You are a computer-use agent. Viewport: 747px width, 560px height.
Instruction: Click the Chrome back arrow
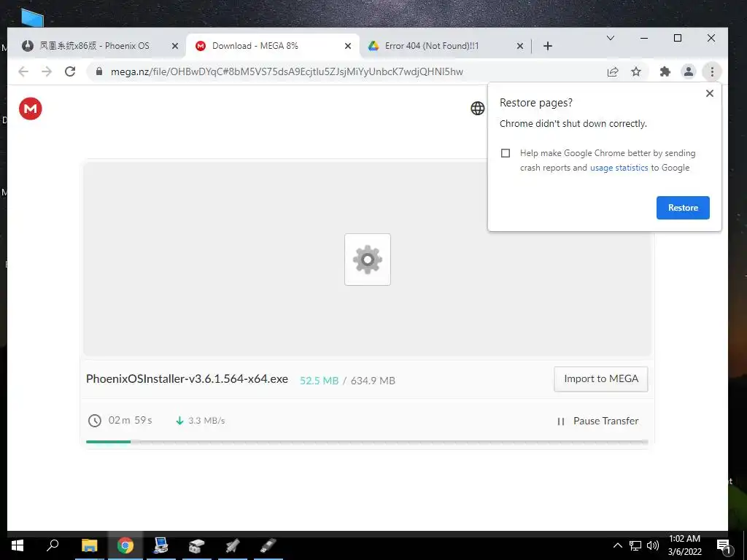click(23, 71)
